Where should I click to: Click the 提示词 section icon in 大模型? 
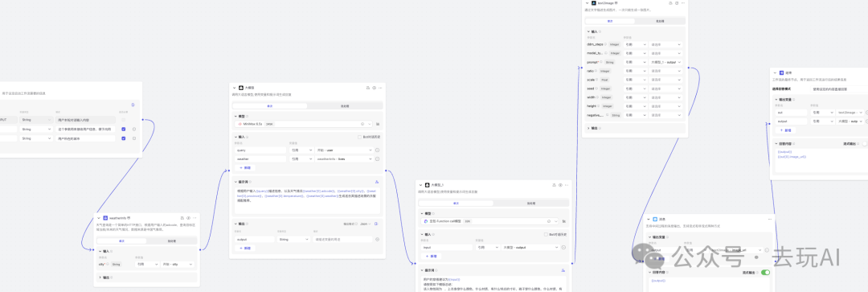pos(377,181)
